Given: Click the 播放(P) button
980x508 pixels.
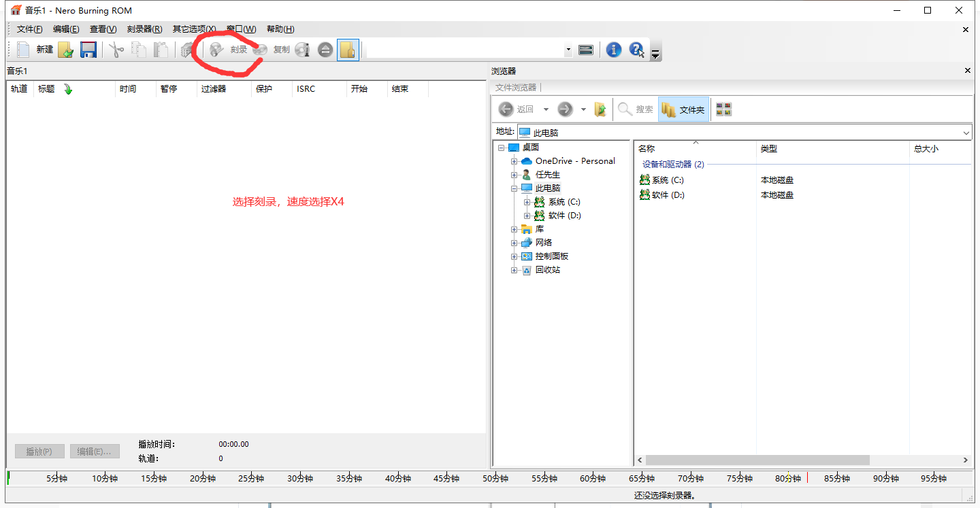Looking at the screenshot, I should 39,452.
